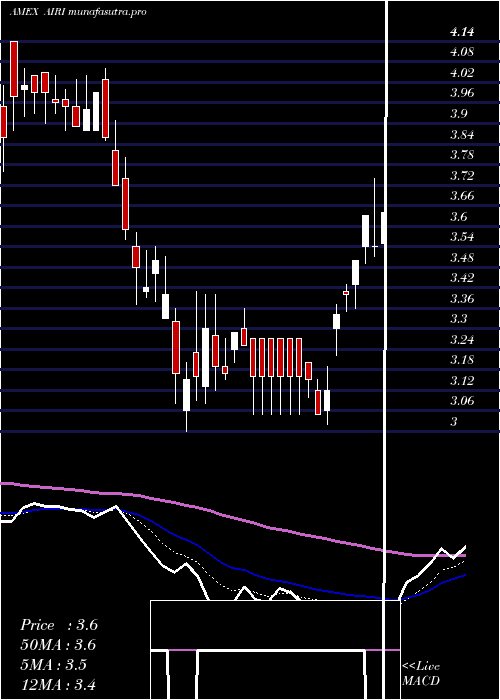This screenshot has height=700, width=500.
Task: Click the 4.14 price axis label
Action: tap(462, 32)
